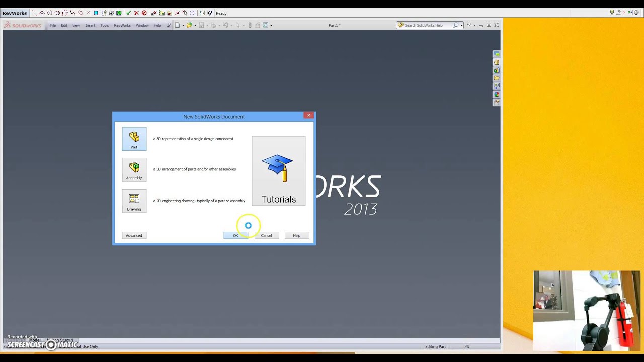644x362 pixels.
Task: Click the RevWorks red stop icon
Action: tap(144, 13)
